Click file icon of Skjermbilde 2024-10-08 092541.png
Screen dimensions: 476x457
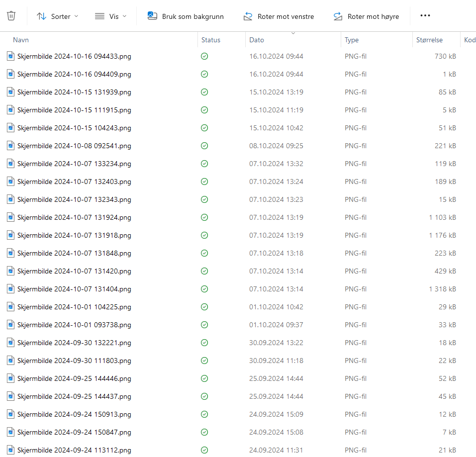11,146
